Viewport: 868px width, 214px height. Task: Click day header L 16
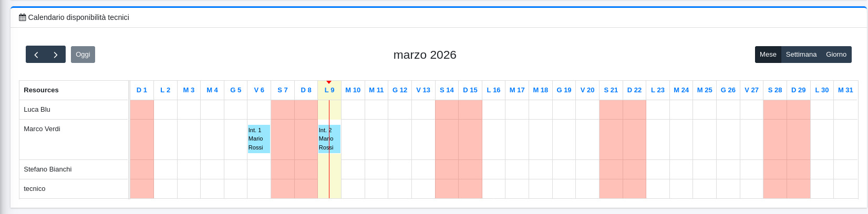point(493,90)
